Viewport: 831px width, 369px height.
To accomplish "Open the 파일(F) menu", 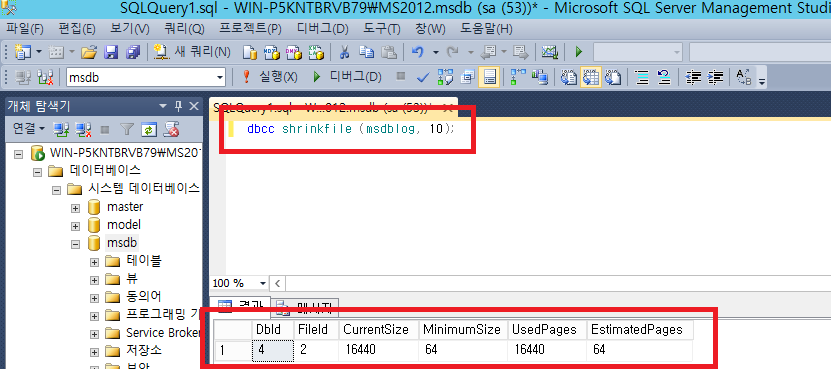I will 25,28.
